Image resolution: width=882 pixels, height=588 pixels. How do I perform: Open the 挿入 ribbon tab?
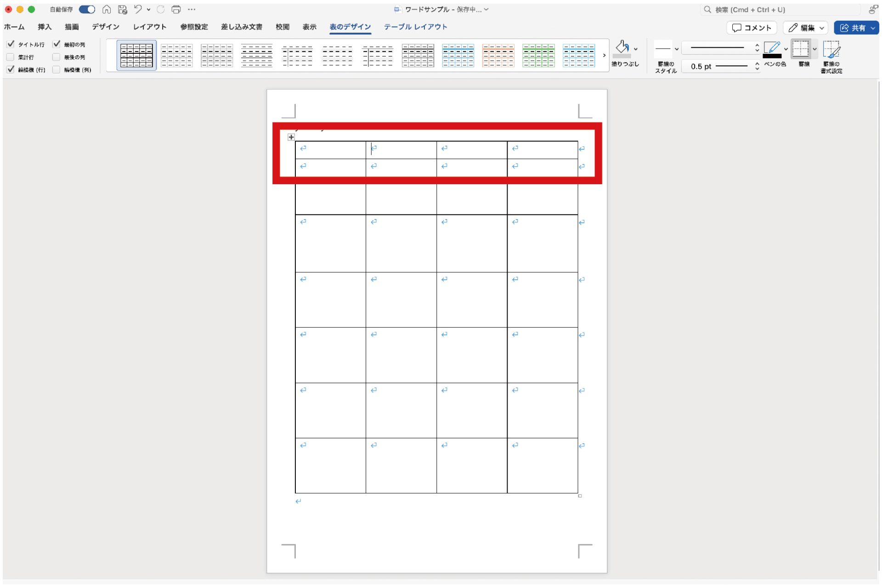pos(45,27)
